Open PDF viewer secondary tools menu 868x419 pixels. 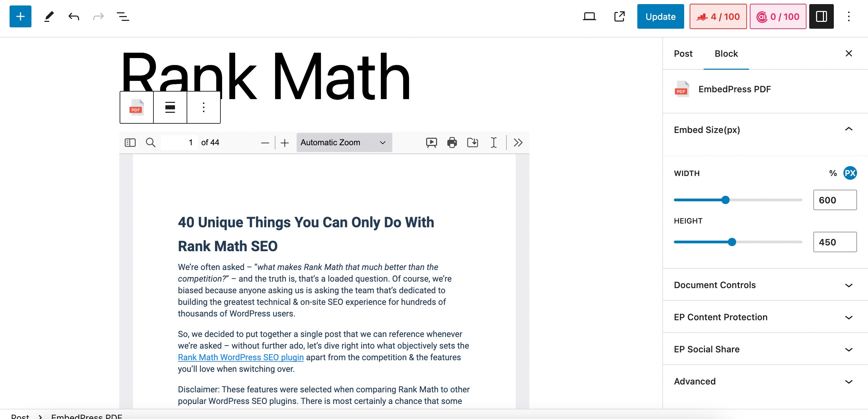click(518, 143)
